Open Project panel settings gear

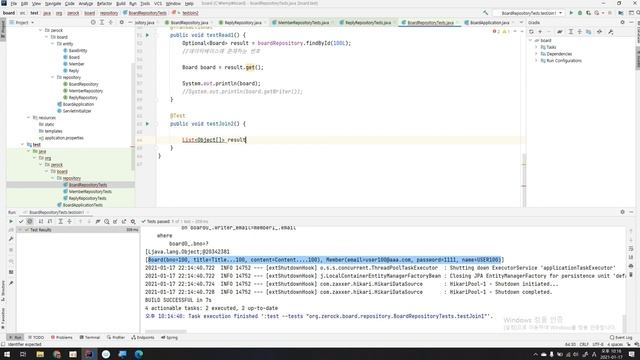tap(122, 22)
